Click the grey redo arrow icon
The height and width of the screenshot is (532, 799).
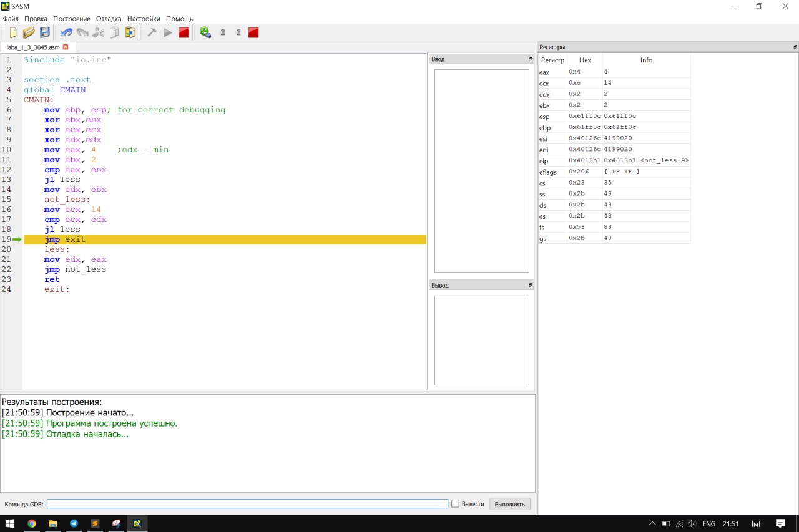82,32
